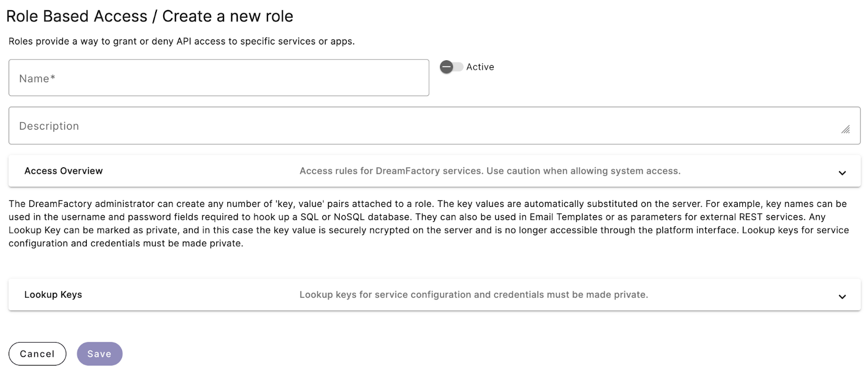Click the Access Overview panel title
868x378 pixels.
[x=63, y=171]
